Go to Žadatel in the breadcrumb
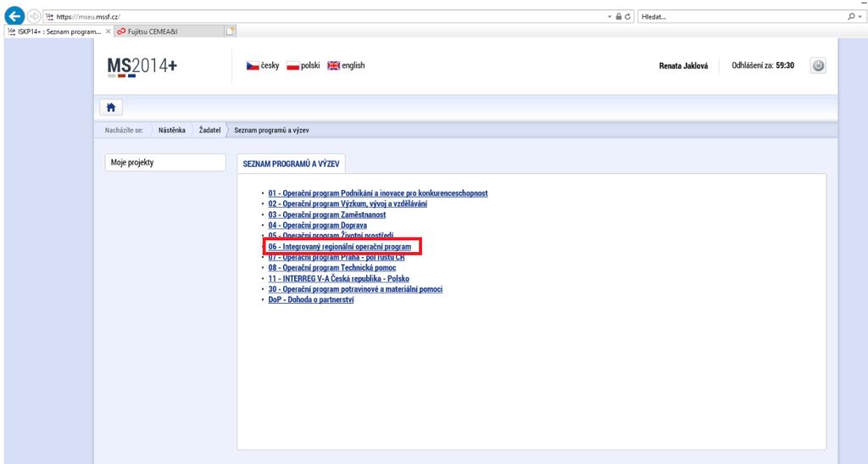Screen dimensions: 868x464 click(210, 130)
